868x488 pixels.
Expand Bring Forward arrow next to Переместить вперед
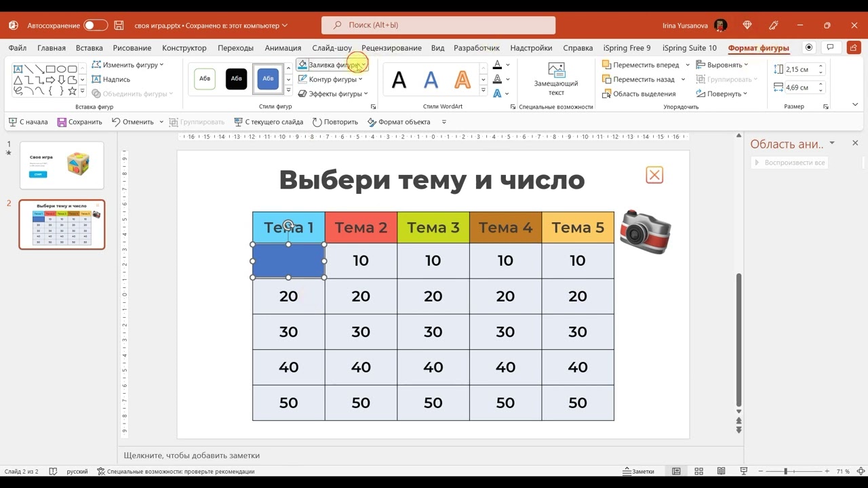click(x=688, y=65)
